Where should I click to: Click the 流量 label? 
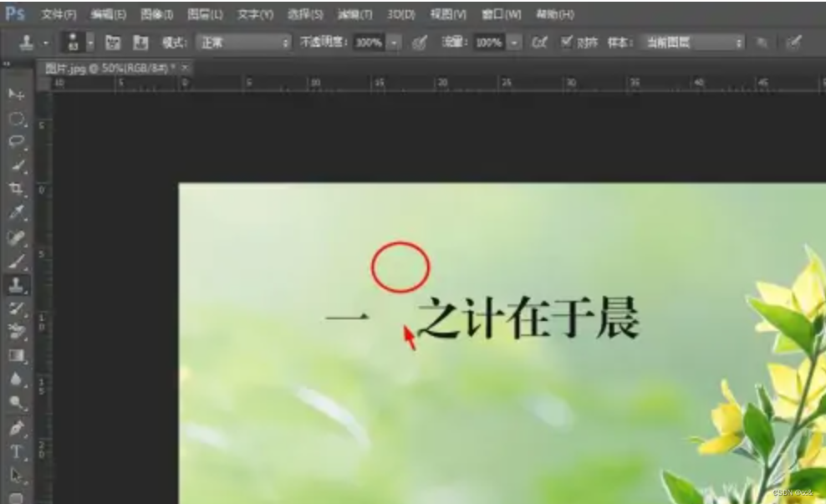456,42
